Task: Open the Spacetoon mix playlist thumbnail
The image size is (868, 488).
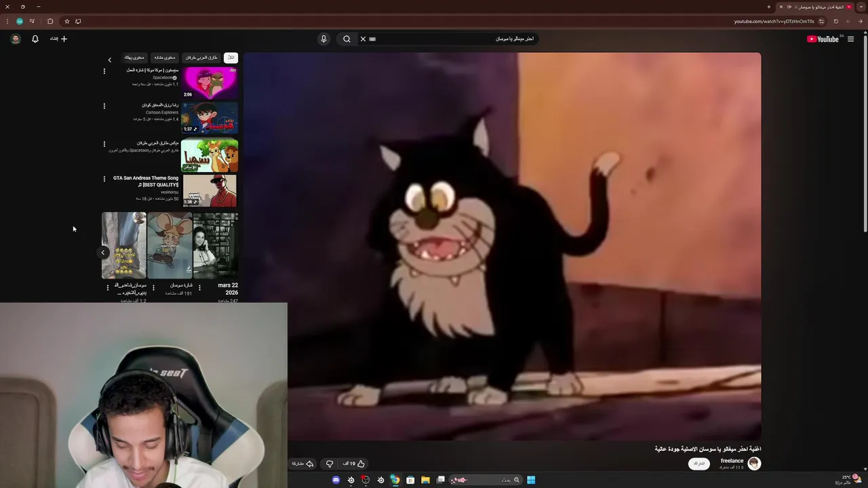Action: pos(210,155)
